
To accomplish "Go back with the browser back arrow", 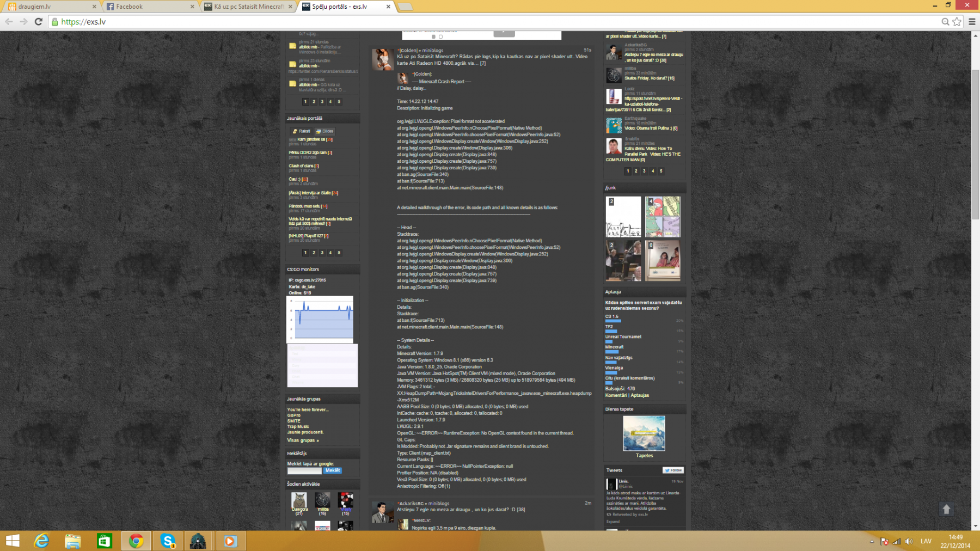I will pyautogui.click(x=9, y=22).
